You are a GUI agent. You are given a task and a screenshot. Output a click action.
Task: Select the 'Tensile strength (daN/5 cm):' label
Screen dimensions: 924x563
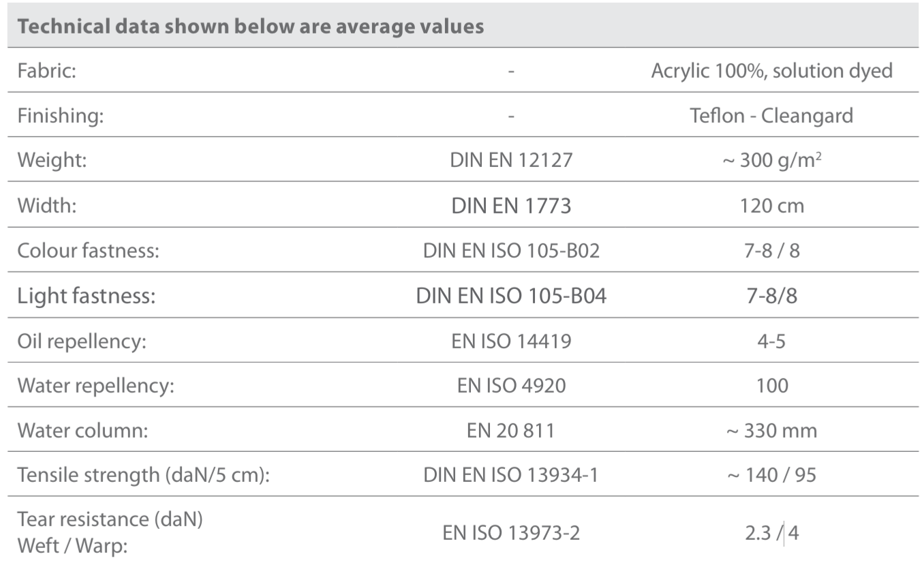tap(144, 474)
